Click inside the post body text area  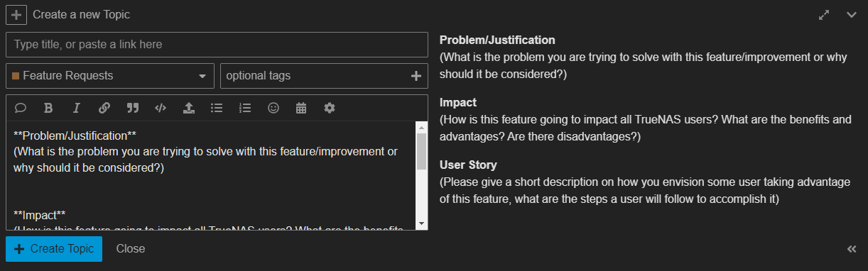point(210,175)
